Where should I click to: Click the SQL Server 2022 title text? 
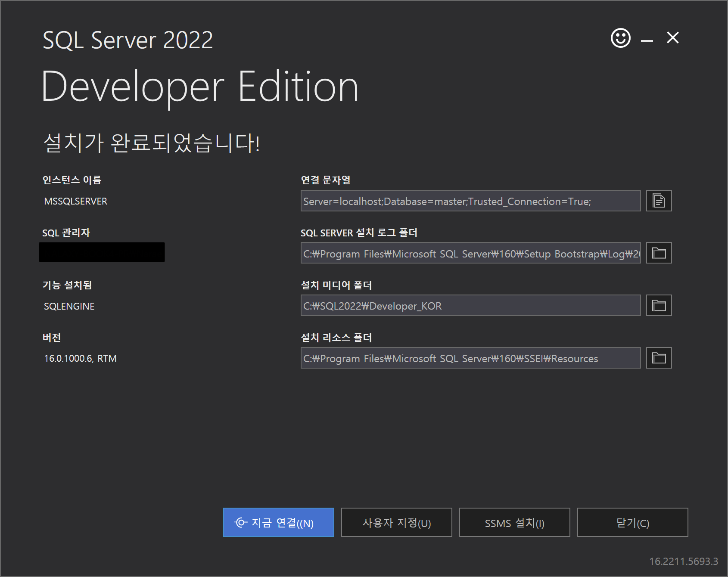tap(128, 40)
